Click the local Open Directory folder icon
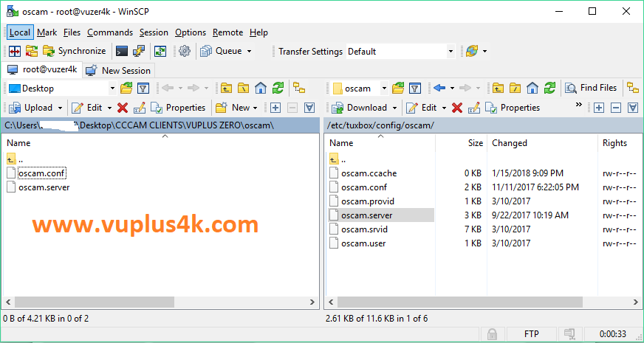The width and height of the screenshot is (644, 343). click(126, 88)
